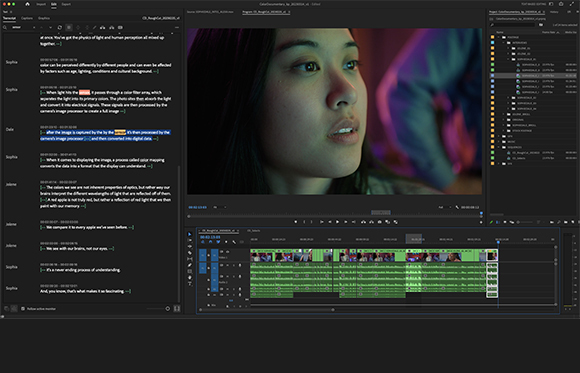The height and width of the screenshot is (373, 580).
Task: Toggle Snap in timeline header
Action: (x=210, y=242)
